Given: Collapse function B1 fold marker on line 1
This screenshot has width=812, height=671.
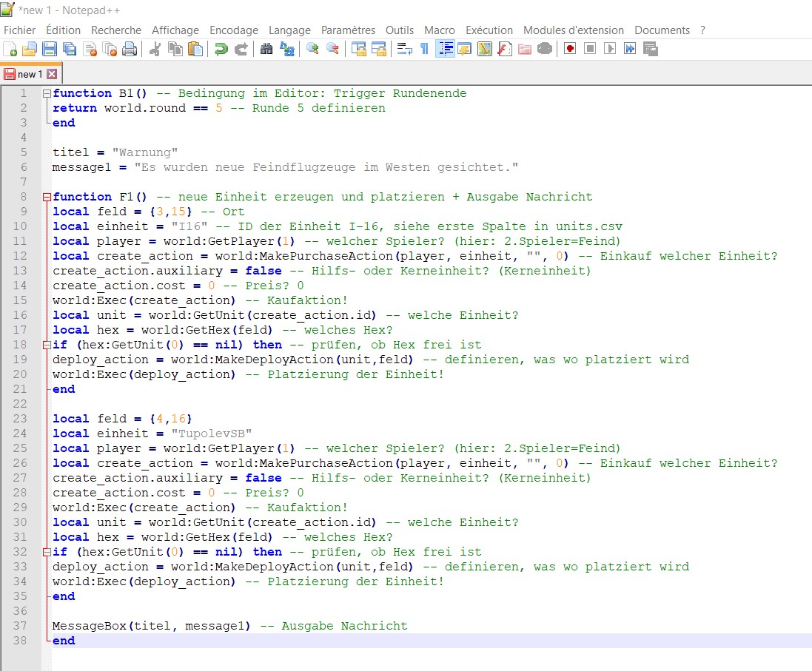Looking at the screenshot, I should 47,94.
